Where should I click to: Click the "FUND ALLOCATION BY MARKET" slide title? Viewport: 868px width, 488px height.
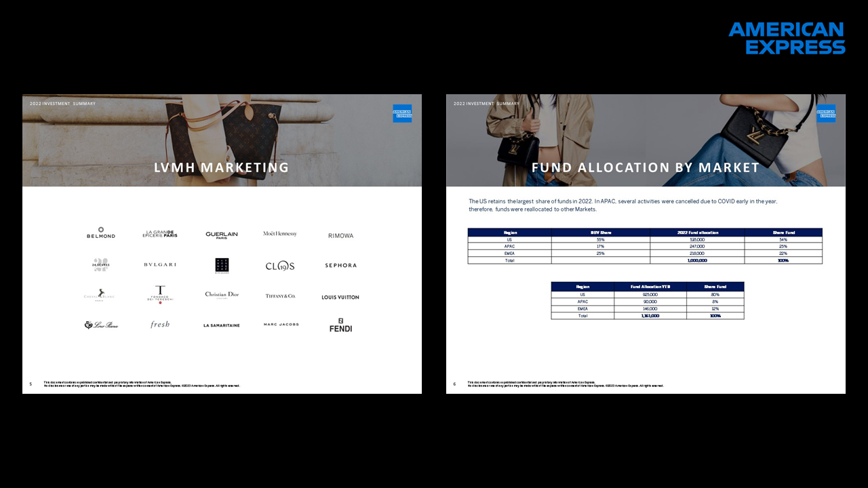[646, 167]
